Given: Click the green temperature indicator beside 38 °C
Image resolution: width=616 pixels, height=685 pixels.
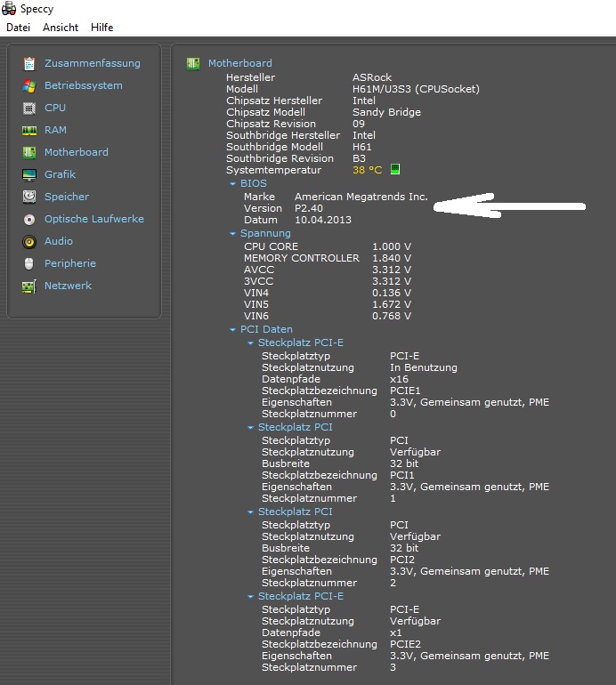Looking at the screenshot, I should 394,169.
